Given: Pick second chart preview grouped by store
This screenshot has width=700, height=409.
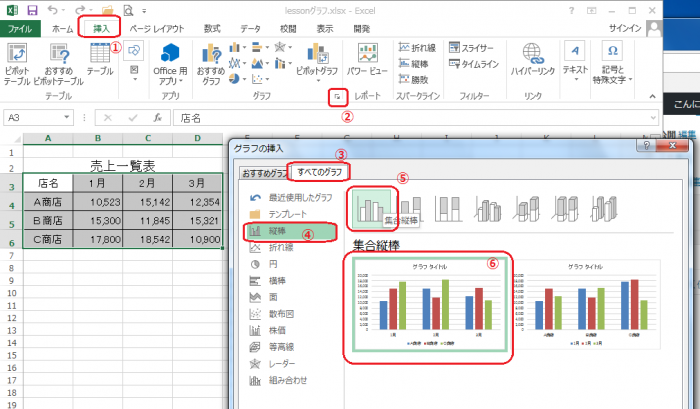Looking at the screenshot, I should [x=586, y=305].
